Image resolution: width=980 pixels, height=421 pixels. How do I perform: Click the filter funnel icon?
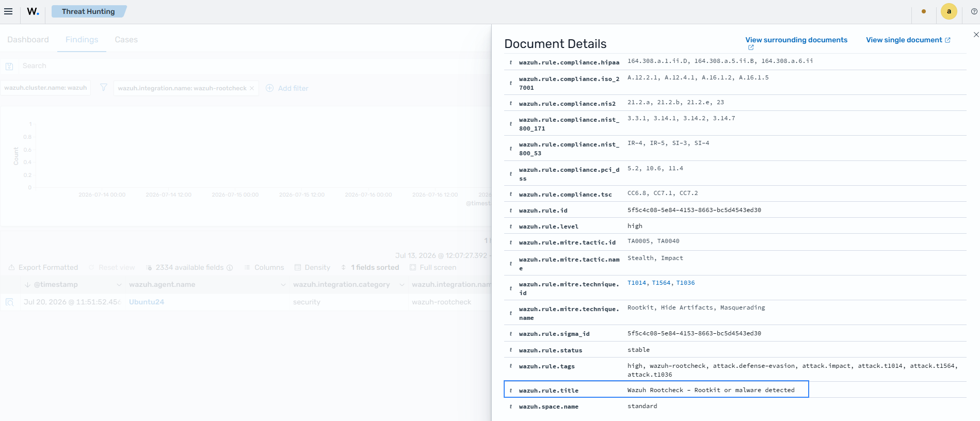[x=104, y=88]
